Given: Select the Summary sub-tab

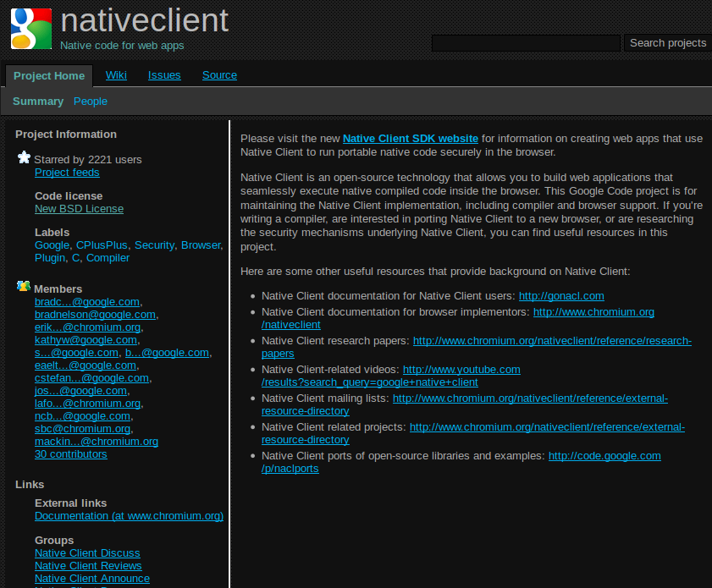Looking at the screenshot, I should [x=38, y=102].
